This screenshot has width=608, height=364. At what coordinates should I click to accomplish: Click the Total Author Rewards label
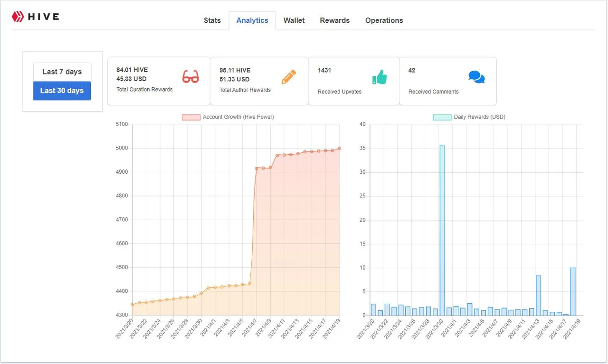[x=245, y=90]
